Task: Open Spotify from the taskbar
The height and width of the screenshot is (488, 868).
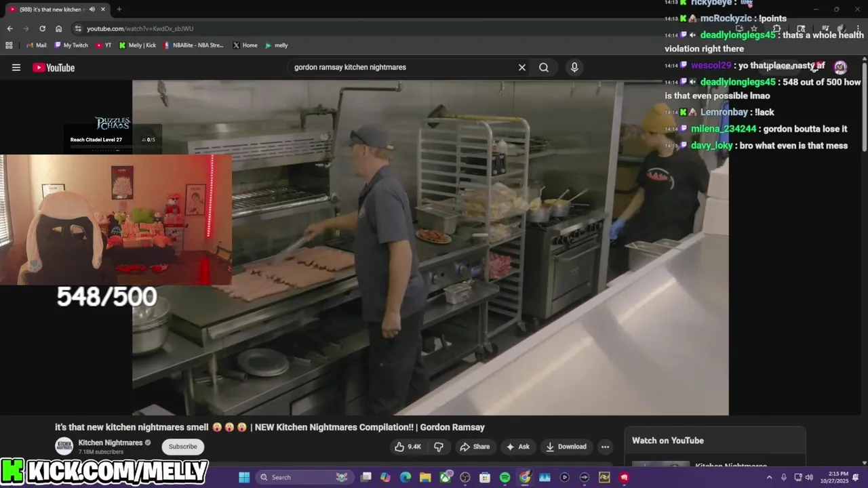Action: [505, 477]
